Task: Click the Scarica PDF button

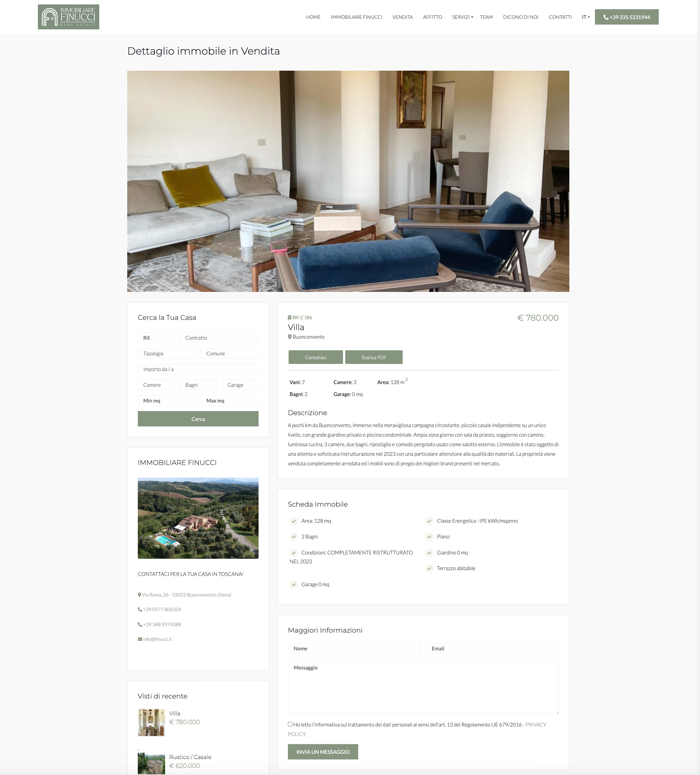Action: 374,357
